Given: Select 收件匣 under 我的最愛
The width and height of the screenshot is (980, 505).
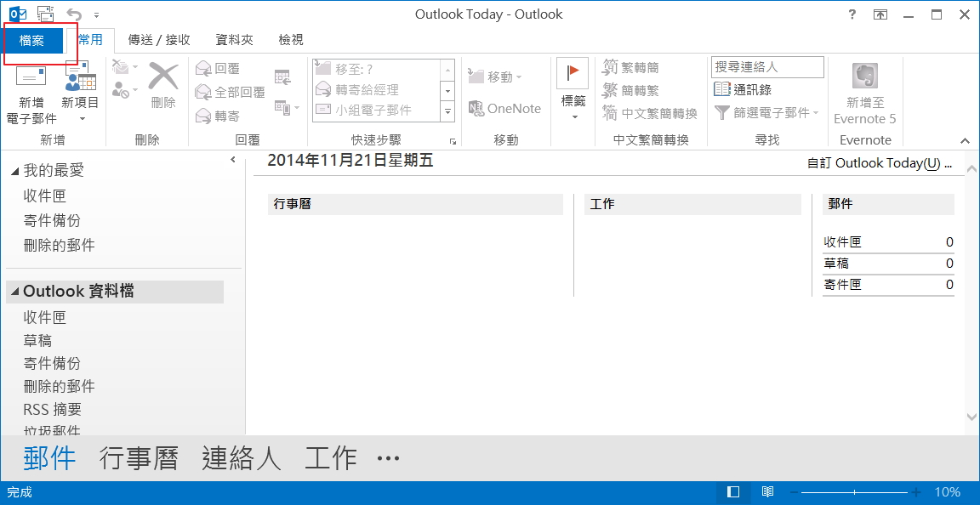Looking at the screenshot, I should (45, 196).
